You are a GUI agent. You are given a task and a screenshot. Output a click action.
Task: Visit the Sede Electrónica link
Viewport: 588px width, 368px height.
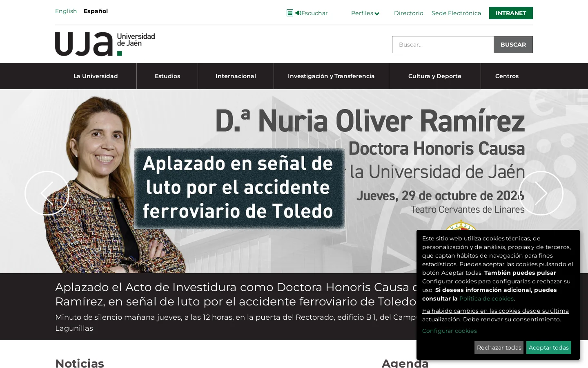coord(456,13)
